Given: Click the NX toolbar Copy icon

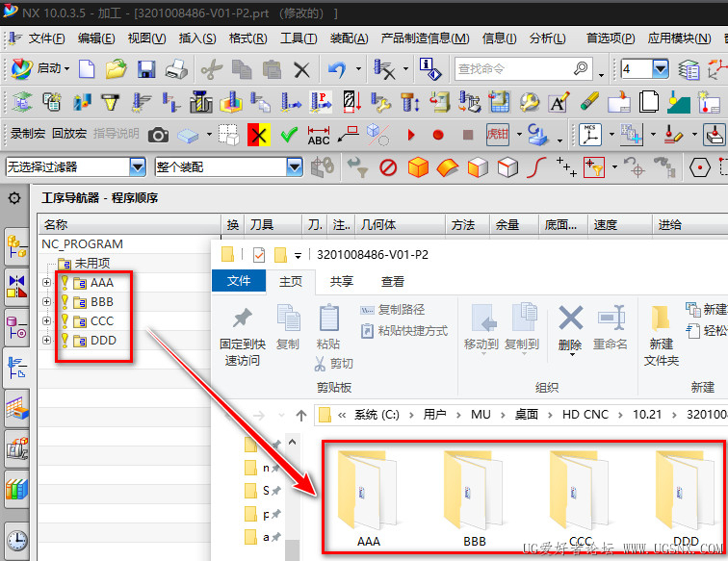Looking at the screenshot, I should (242, 69).
